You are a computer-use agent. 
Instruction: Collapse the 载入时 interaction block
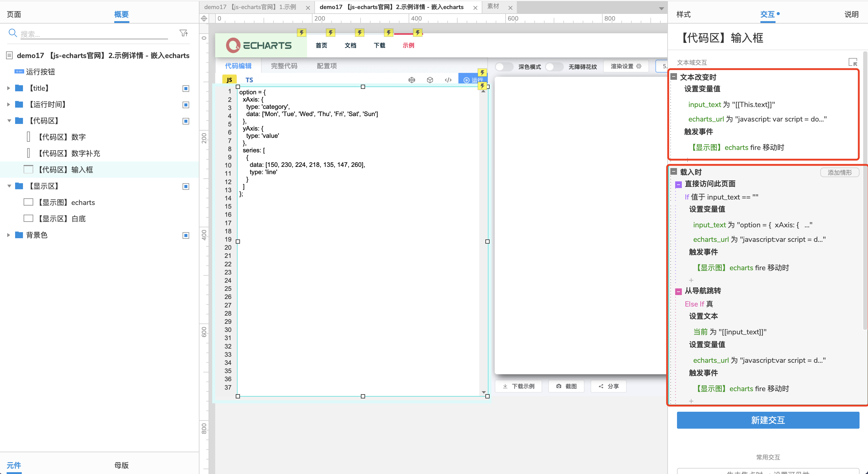(674, 172)
